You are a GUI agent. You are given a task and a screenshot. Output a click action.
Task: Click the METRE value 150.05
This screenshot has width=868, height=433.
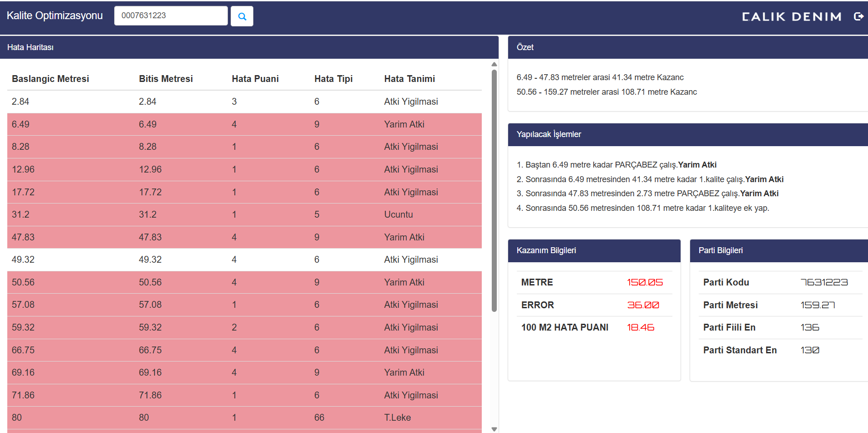coord(645,282)
